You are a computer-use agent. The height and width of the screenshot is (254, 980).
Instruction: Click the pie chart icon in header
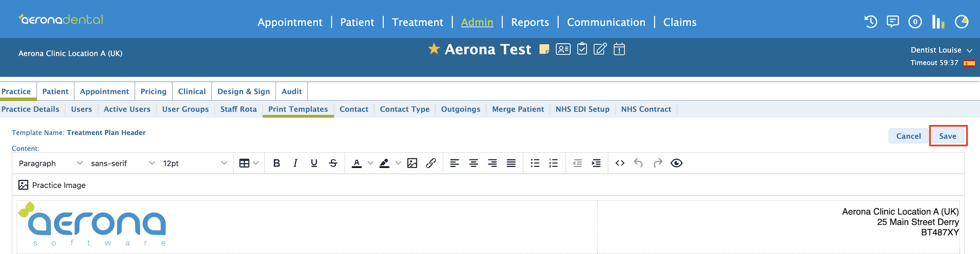(961, 22)
